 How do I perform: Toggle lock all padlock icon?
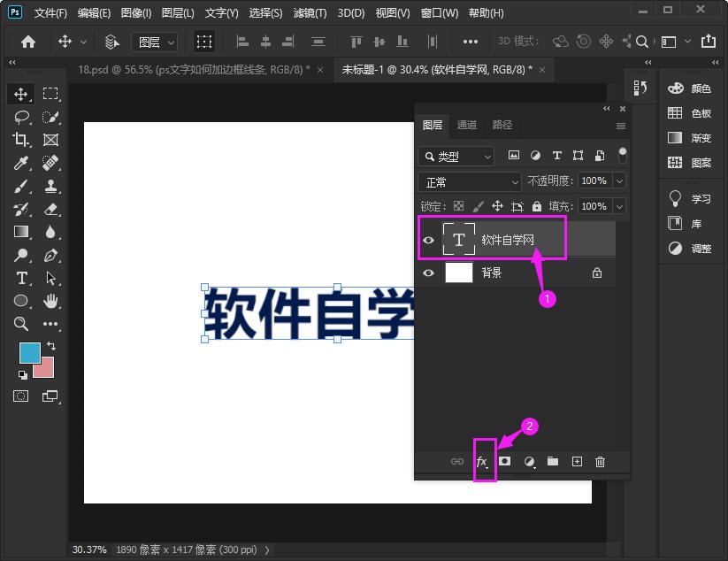[x=537, y=206]
